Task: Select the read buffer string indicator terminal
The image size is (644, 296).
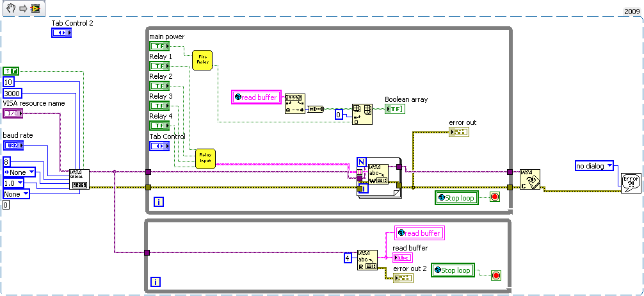Action: click(x=403, y=258)
